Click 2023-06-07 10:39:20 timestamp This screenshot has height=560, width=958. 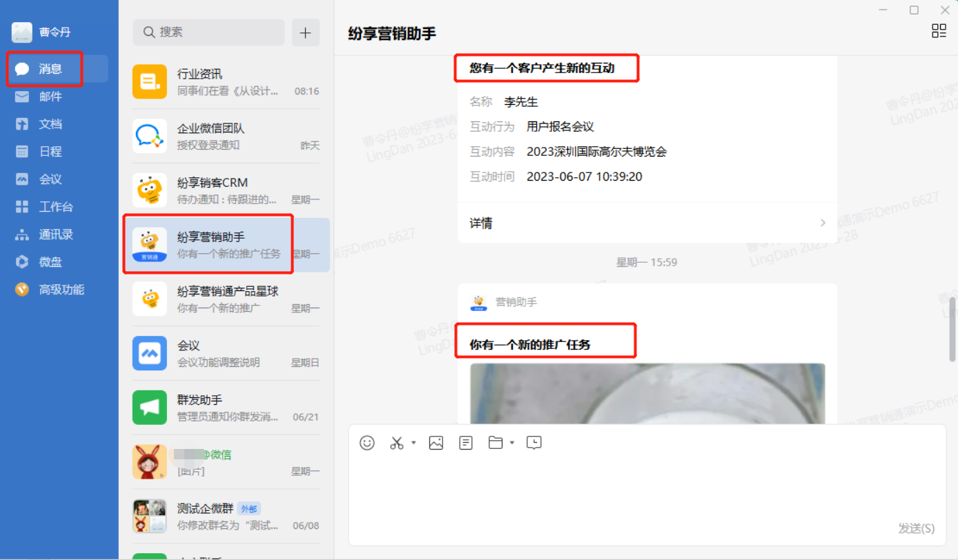click(x=584, y=177)
